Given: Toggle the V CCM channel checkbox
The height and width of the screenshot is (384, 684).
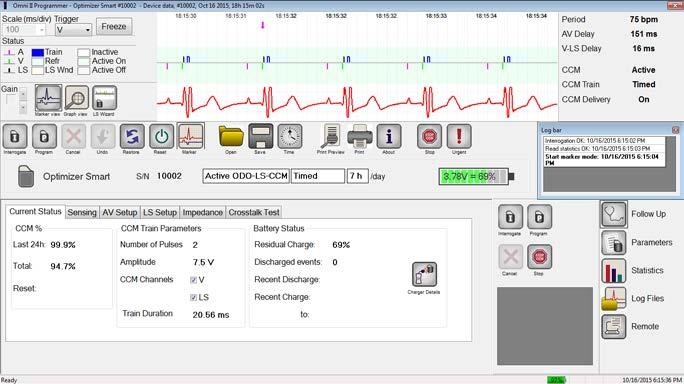Looking at the screenshot, I should (x=193, y=280).
